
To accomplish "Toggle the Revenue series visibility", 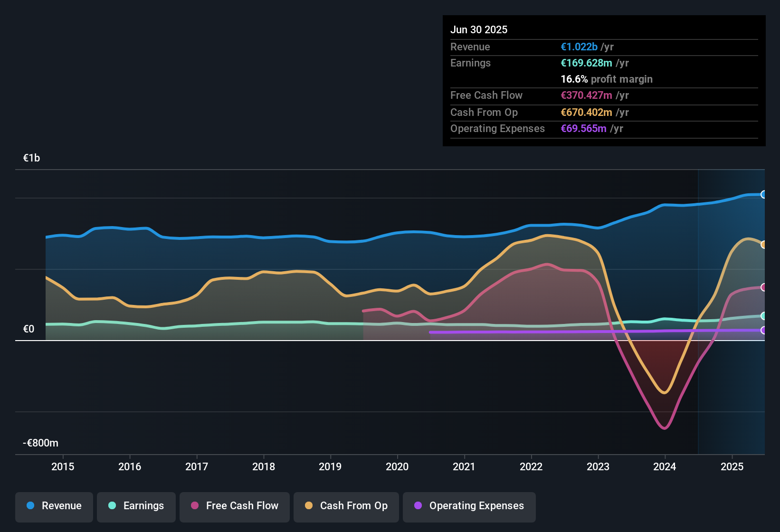I will (54, 507).
